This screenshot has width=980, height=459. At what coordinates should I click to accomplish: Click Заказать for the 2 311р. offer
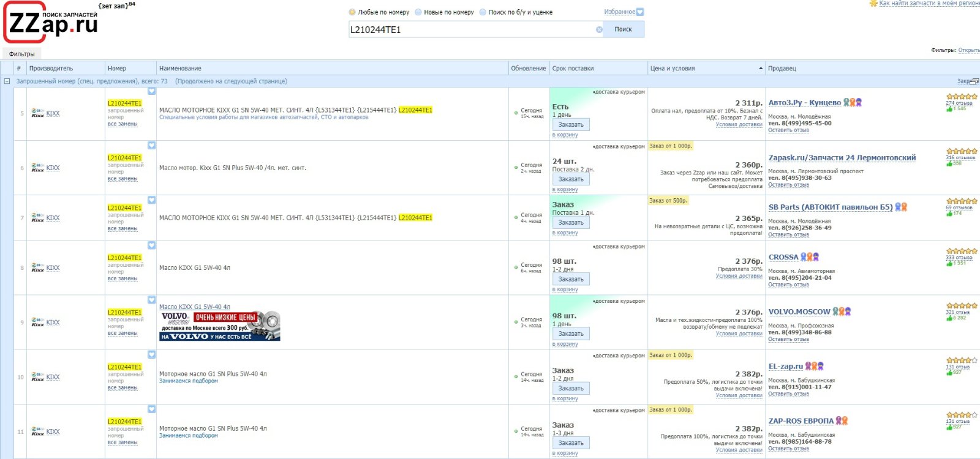coord(571,124)
